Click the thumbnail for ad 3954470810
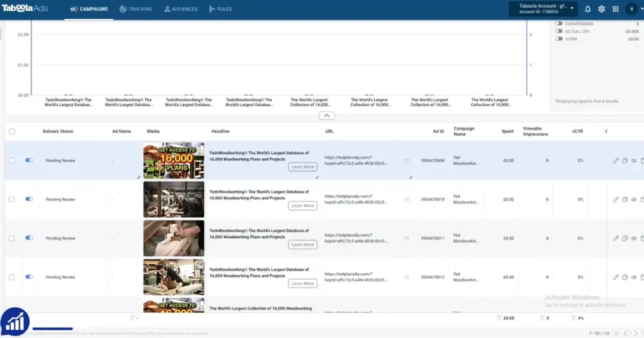Viewport: 644px width, 338px height. pyautogui.click(x=174, y=199)
